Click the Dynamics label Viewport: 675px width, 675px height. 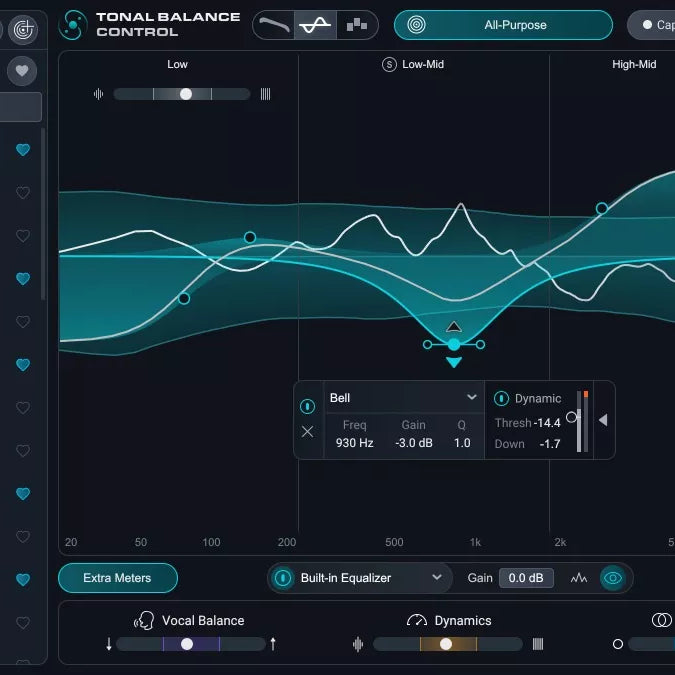(x=463, y=621)
